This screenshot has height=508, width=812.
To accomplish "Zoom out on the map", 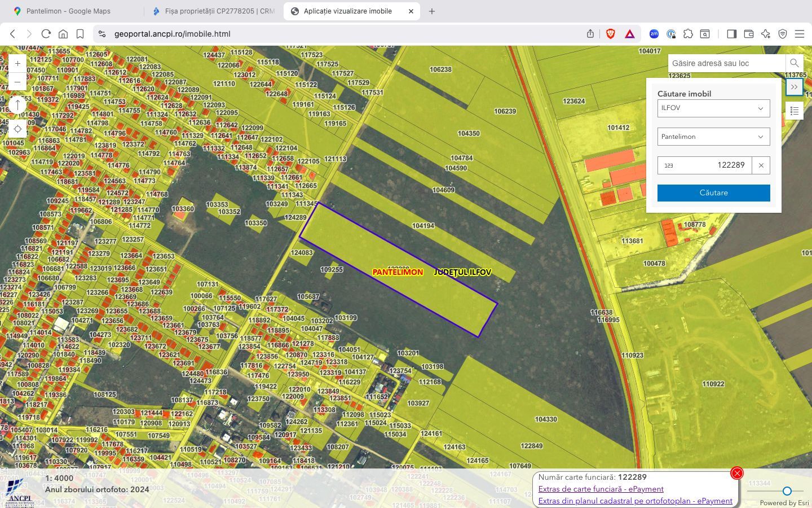I will 17,82.
